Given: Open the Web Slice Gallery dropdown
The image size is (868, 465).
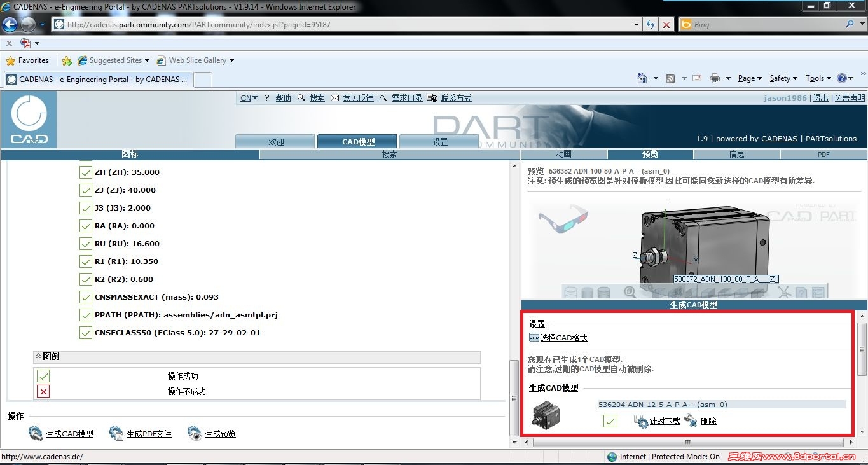Looking at the screenshot, I should (231, 60).
